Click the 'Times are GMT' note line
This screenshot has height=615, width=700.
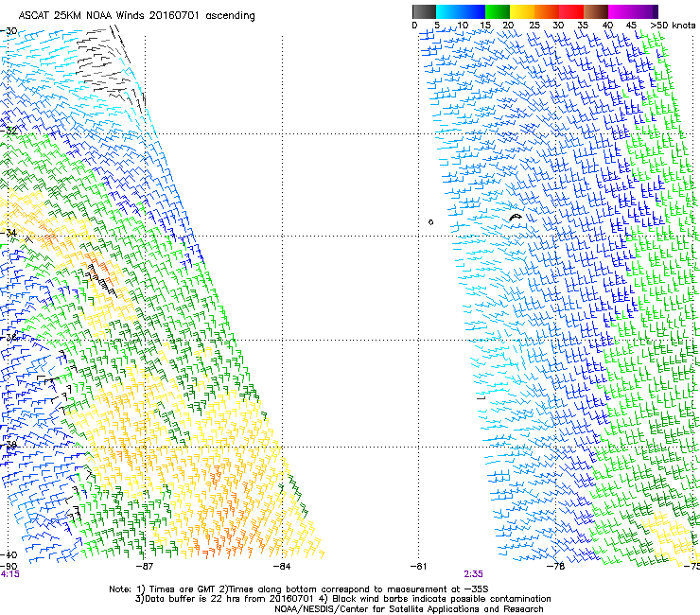click(299, 589)
